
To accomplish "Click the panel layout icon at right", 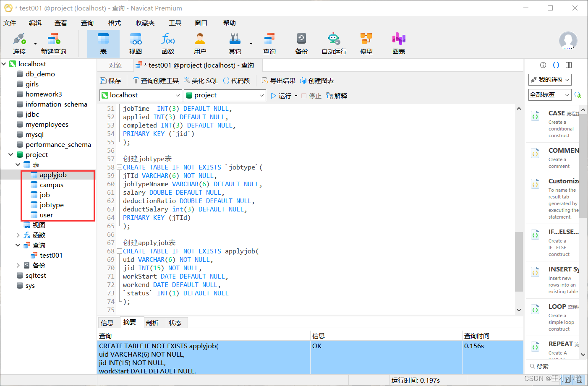I will [x=569, y=65].
